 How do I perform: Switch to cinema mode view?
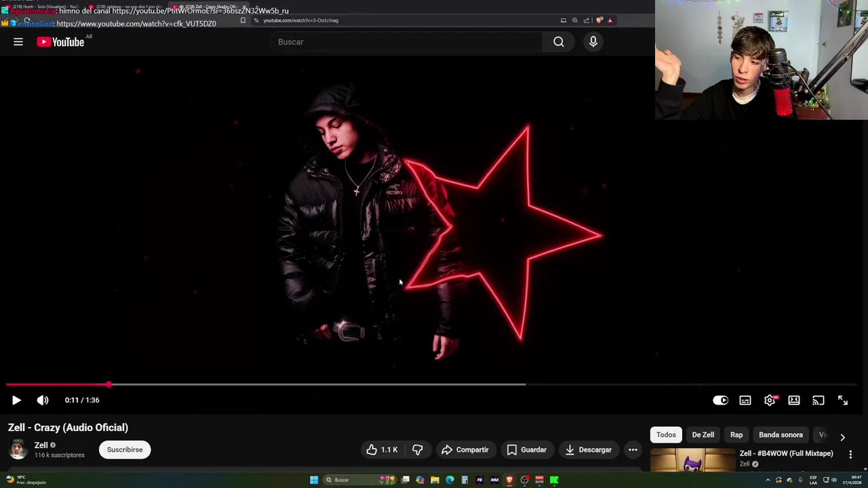coord(794,401)
